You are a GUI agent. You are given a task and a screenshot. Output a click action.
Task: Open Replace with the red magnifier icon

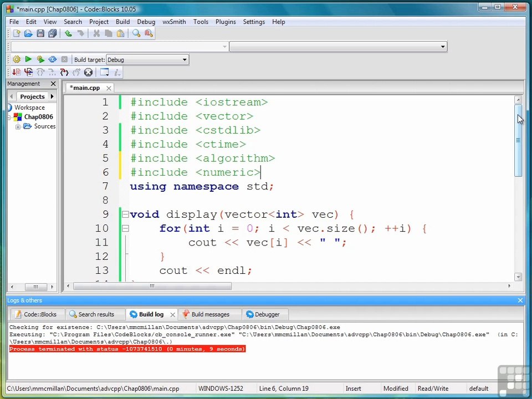[x=149, y=33]
